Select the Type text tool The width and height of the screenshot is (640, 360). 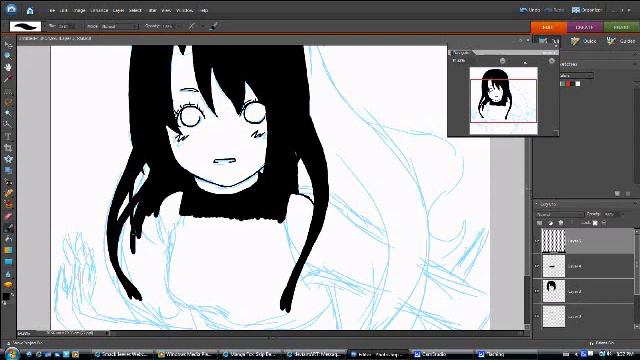[x=8, y=136]
